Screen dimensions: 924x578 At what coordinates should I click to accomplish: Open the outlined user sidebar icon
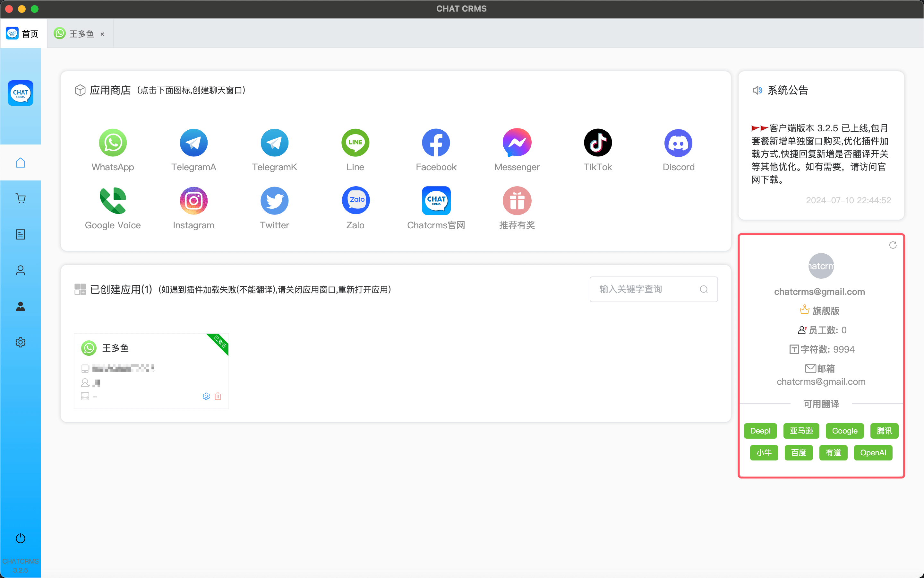click(x=21, y=270)
